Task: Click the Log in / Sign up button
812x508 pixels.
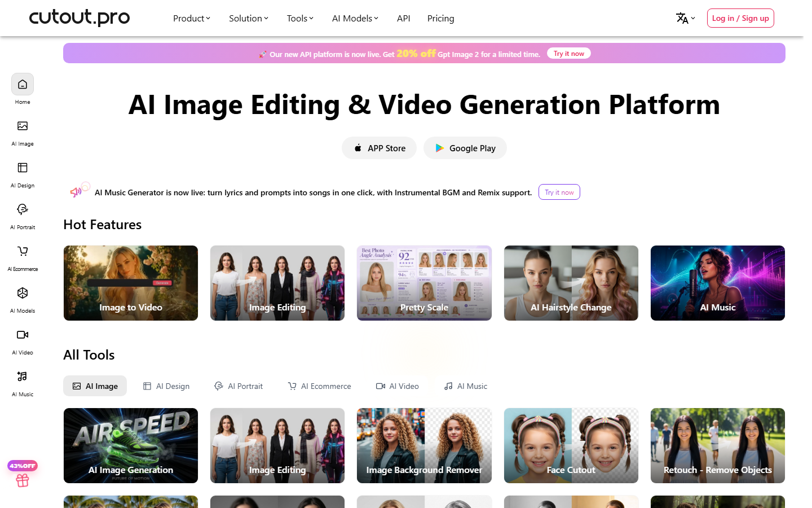Action: pos(740,18)
